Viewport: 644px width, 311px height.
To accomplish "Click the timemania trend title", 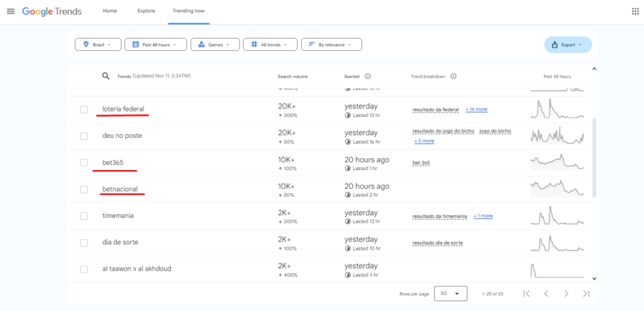I will (x=118, y=215).
